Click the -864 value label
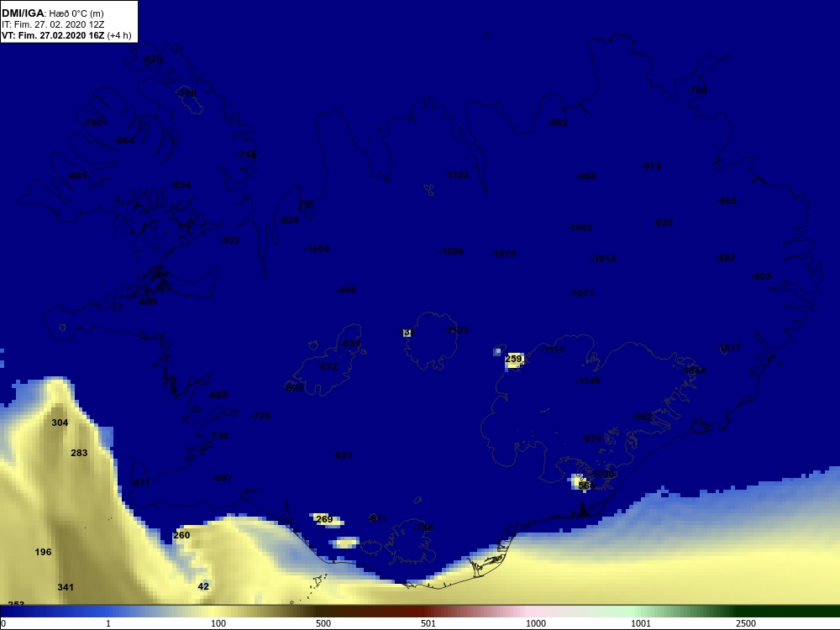The height and width of the screenshot is (630, 840). click(x=125, y=140)
